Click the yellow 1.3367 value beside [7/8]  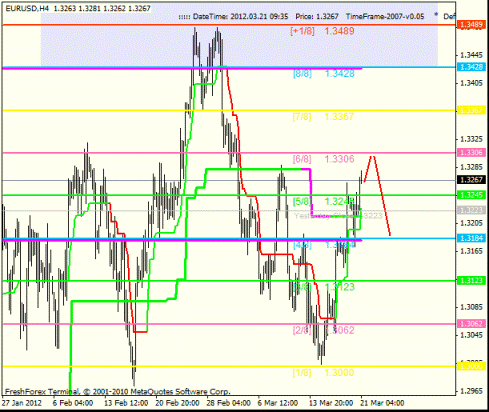(339, 117)
